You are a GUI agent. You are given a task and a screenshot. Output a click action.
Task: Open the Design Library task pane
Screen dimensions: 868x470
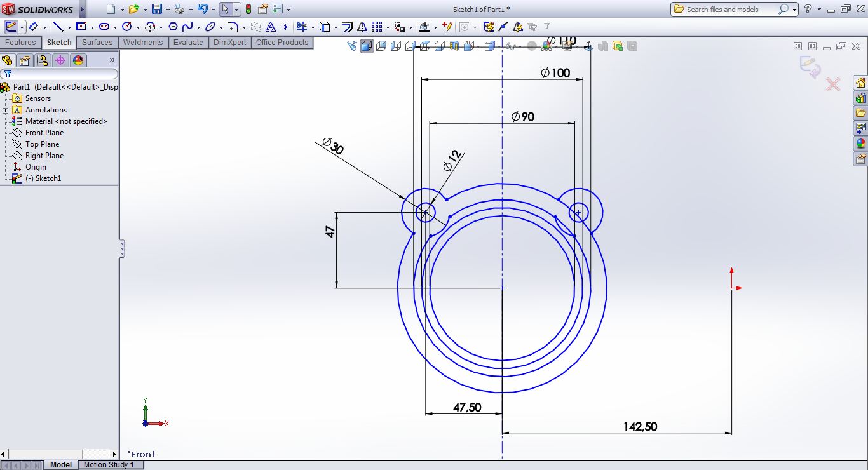tap(860, 97)
